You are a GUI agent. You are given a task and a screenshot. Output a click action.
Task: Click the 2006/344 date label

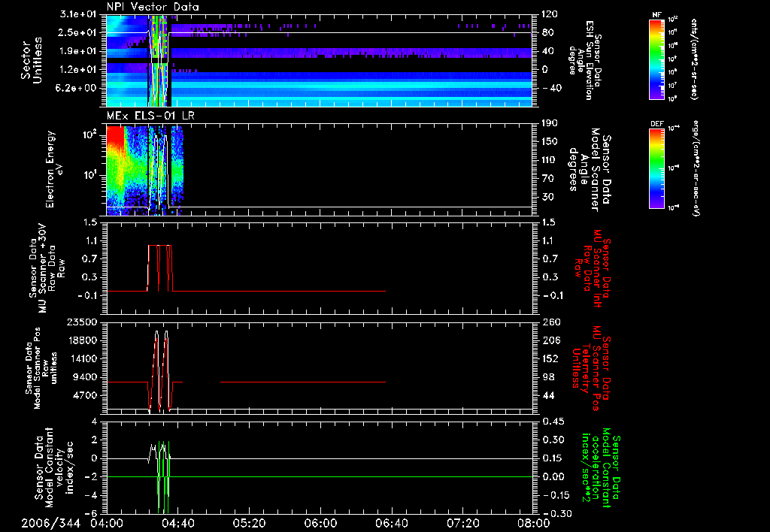pos(50,523)
